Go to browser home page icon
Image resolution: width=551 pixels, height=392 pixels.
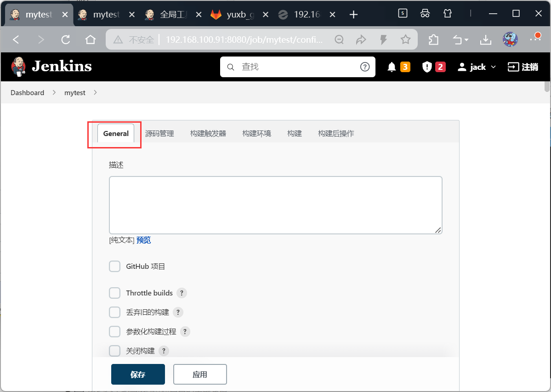[91, 40]
